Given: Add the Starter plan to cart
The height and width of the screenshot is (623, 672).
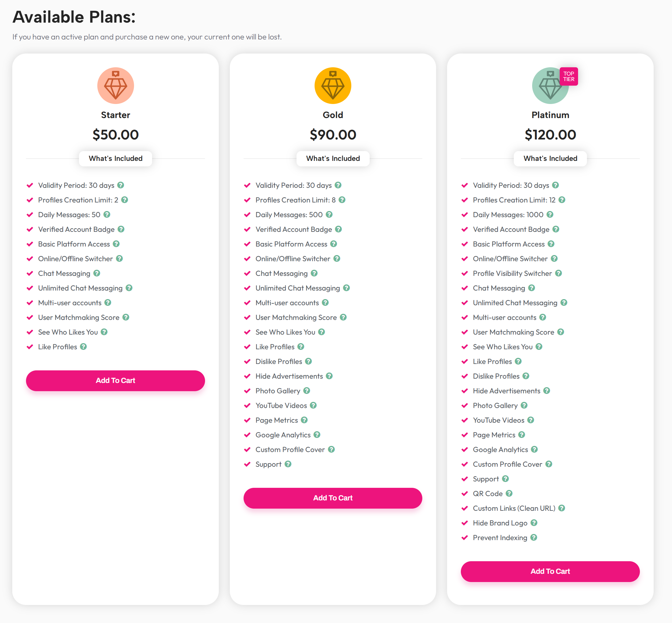Looking at the screenshot, I should pyautogui.click(x=115, y=380).
